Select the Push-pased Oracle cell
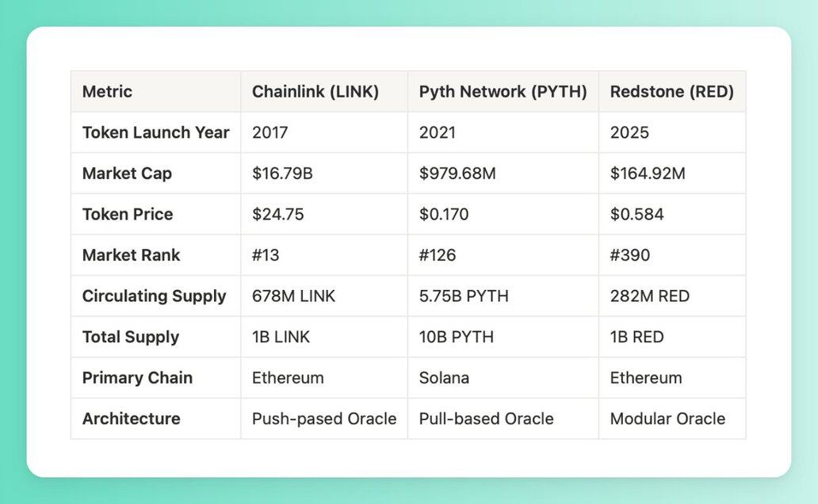The image size is (818, 504). pyautogui.click(x=324, y=419)
